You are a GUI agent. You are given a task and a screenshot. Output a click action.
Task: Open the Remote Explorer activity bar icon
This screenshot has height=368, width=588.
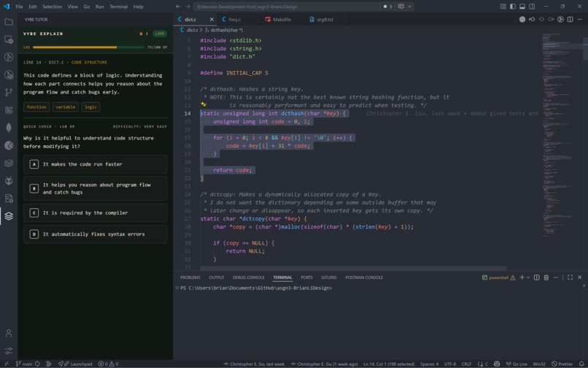[x=9, y=39]
